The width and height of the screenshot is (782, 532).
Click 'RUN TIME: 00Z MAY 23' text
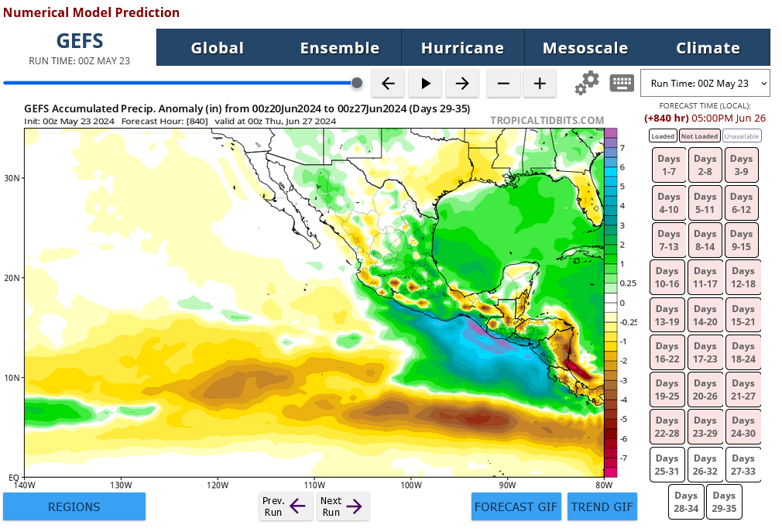79,61
